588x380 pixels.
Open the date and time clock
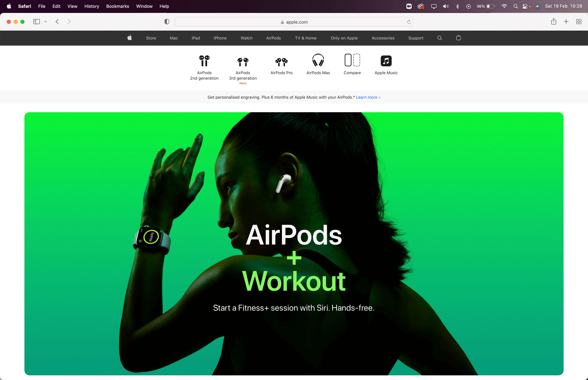(563, 6)
